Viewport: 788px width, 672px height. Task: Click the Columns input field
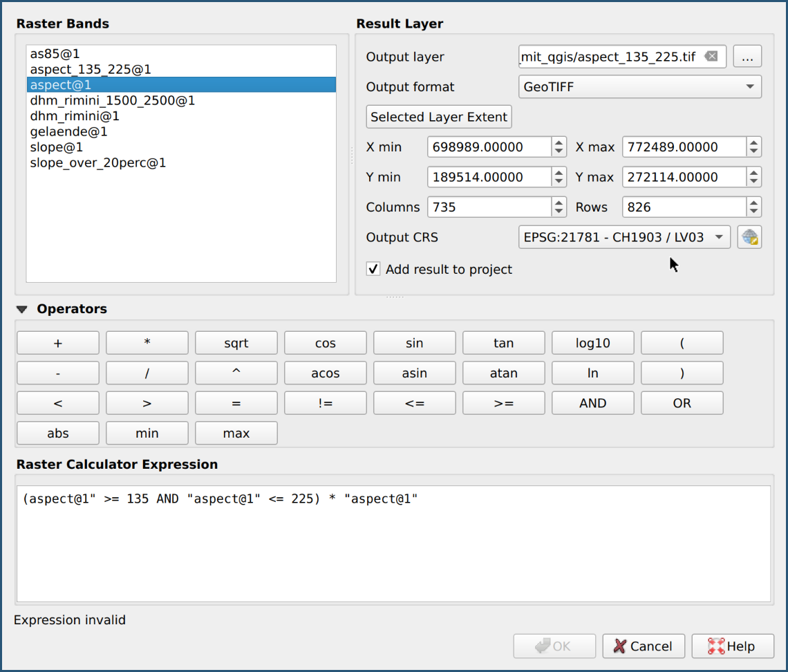489,207
